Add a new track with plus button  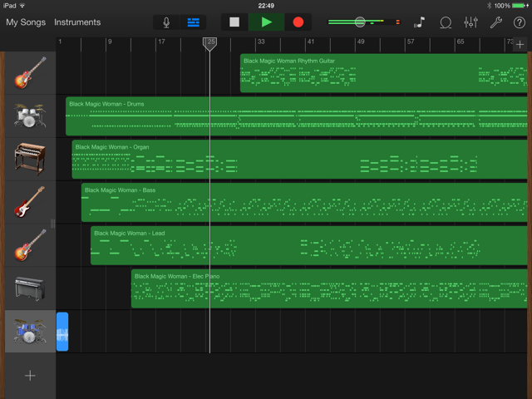point(30,376)
